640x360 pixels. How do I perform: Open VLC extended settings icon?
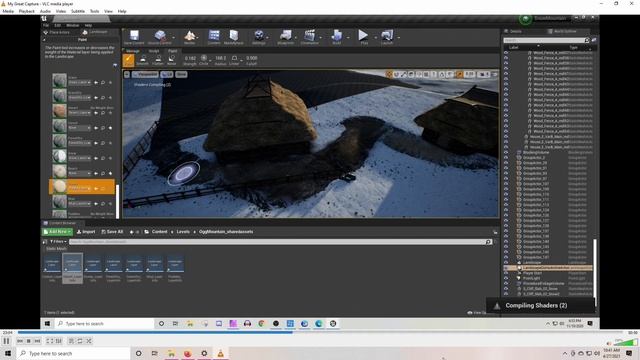click(58, 341)
